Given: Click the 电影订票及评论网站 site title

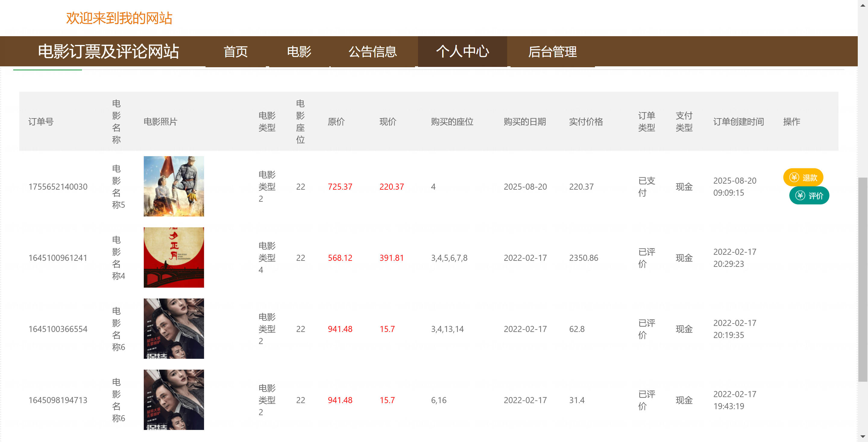Looking at the screenshot, I should (x=108, y=52).
